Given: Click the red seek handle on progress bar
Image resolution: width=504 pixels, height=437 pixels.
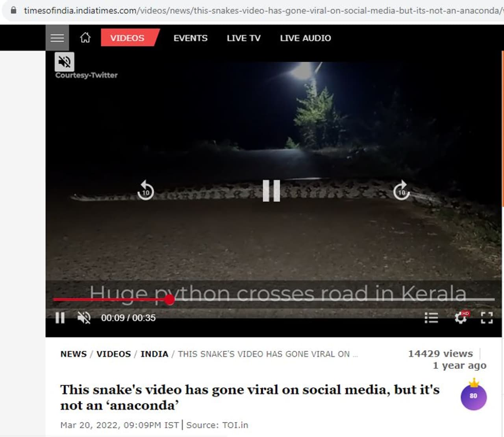Looking at the screenshot, I should 169,300.
